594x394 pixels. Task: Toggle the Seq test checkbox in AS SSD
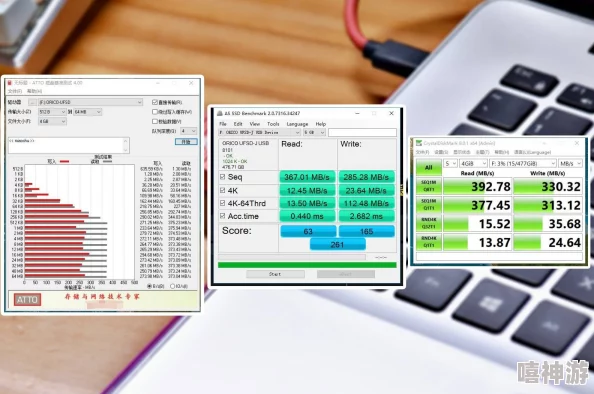tap(222, 177)
